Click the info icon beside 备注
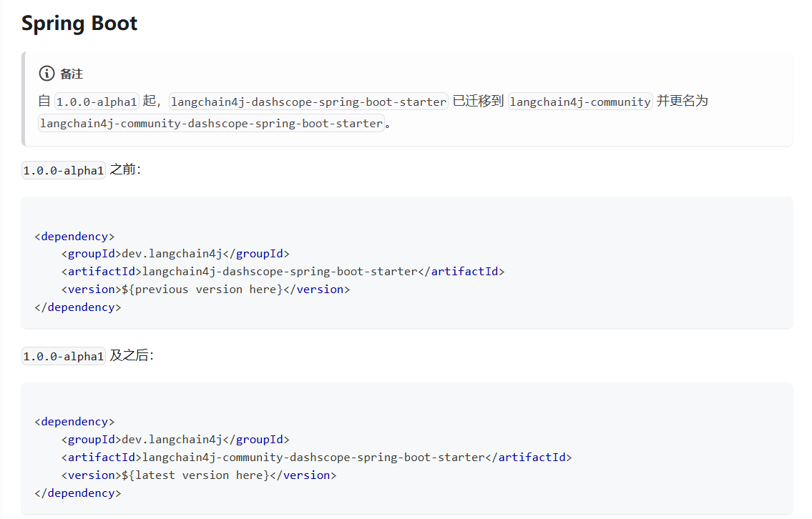812x519 pixels. click(x=47, y=74)
